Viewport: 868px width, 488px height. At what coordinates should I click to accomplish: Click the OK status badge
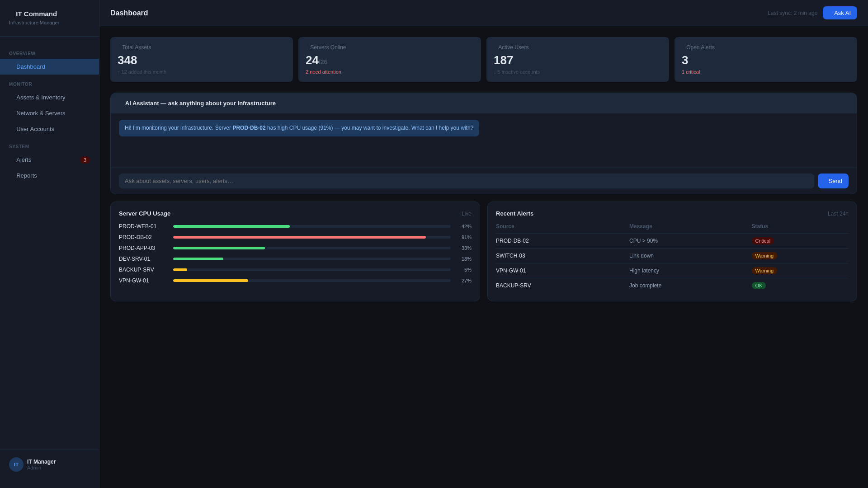[759, 286]
